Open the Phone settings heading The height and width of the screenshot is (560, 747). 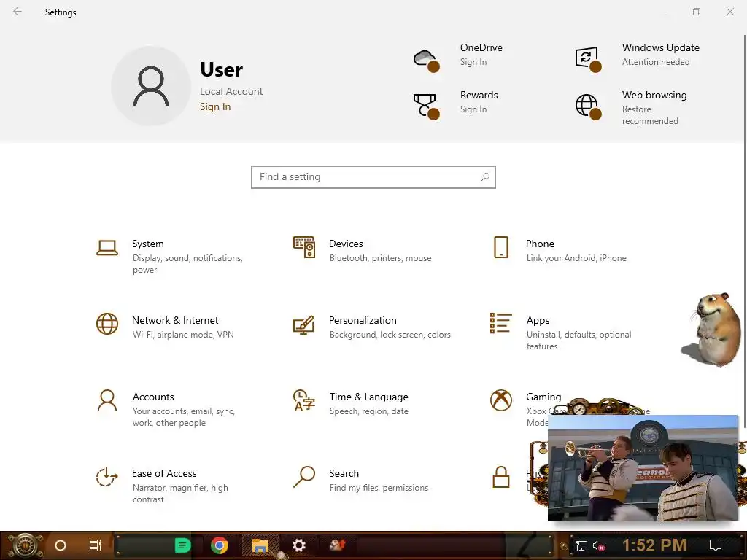pos(540,244)
